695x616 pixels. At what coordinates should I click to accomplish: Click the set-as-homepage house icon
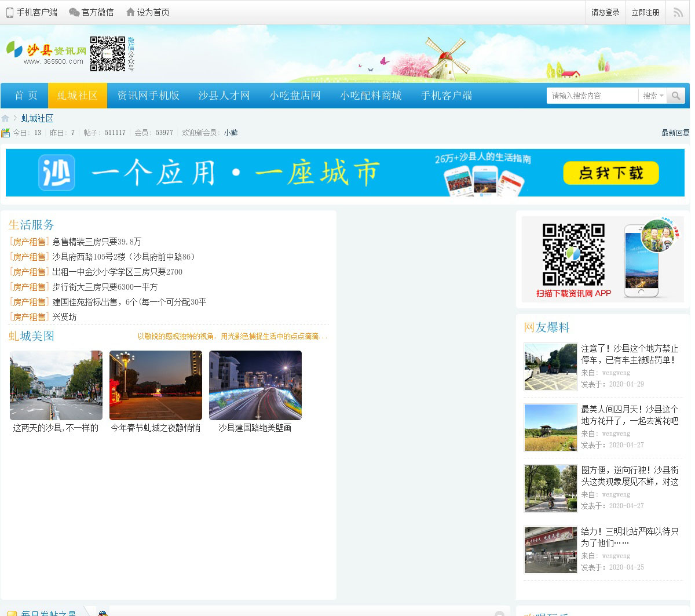pyautogui.click(x=130, y=12)
